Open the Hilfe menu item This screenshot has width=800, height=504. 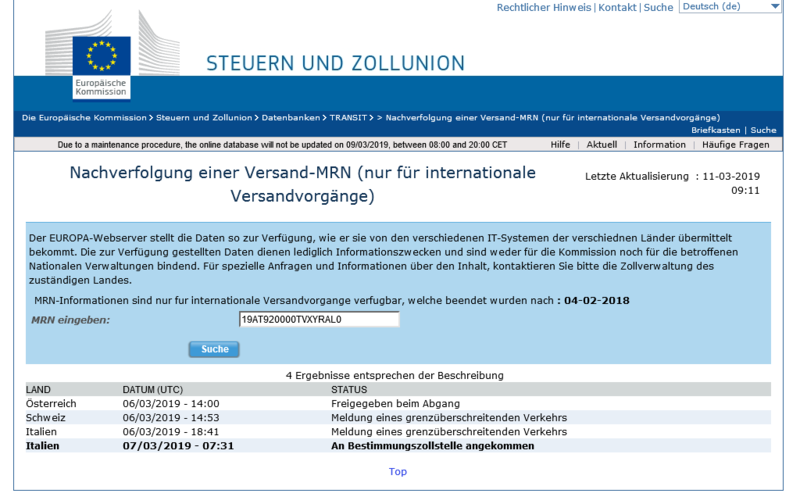point(560,145)
